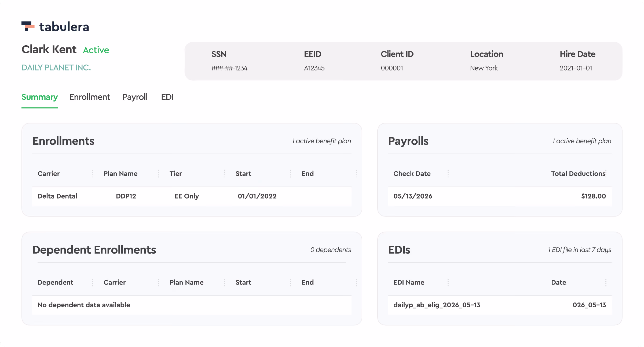Click the tabulera logo icon

pyautogui.click(x=28, y=26)
